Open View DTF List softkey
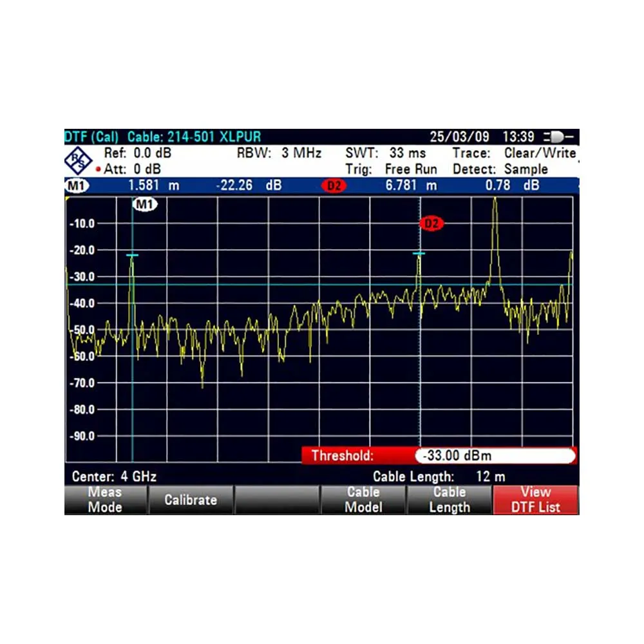644x644 pixels. coord(536,500)
